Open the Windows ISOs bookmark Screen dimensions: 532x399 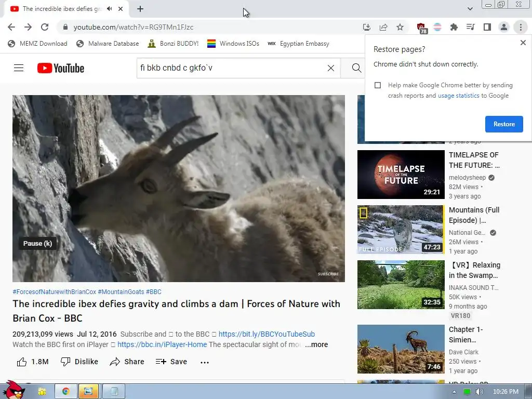point(233,44)
